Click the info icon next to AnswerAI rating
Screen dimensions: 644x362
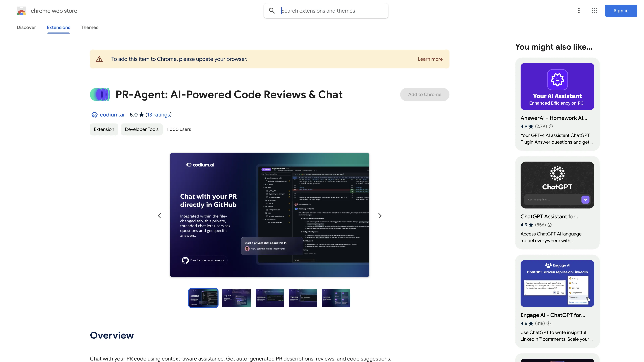550,126
